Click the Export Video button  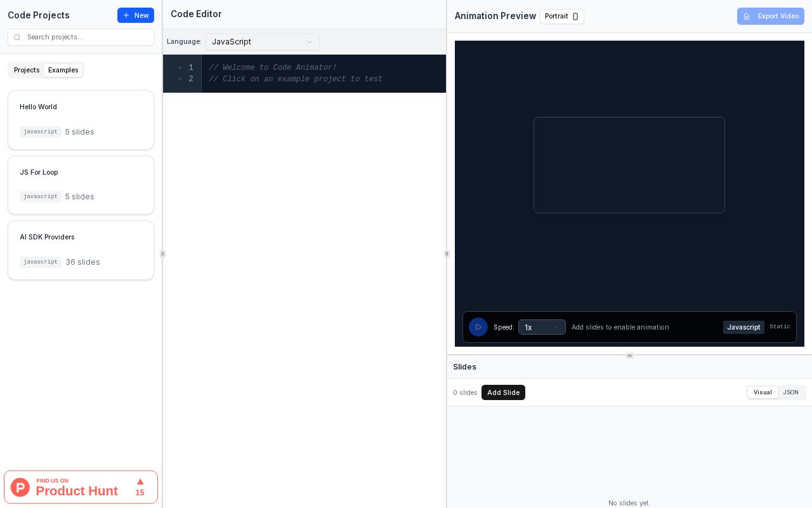[771, 17]
